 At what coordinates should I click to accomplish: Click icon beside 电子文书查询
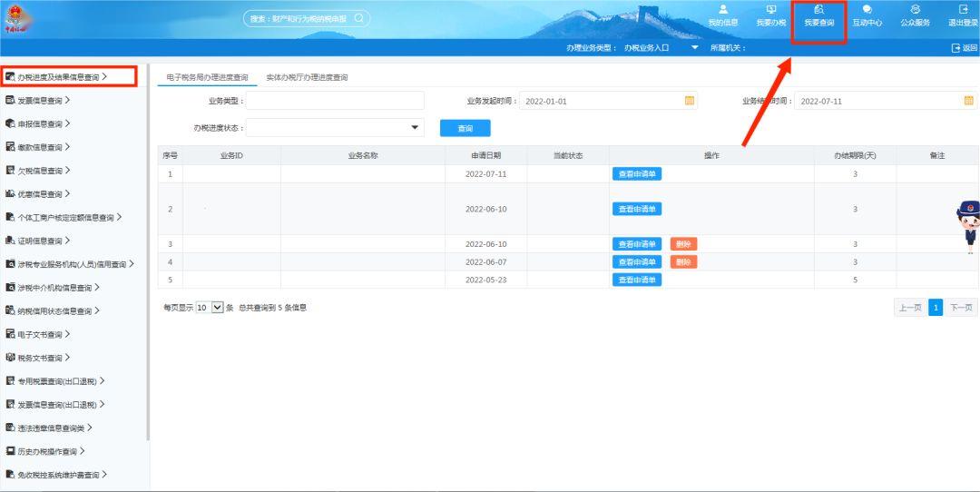pos(10,334)
